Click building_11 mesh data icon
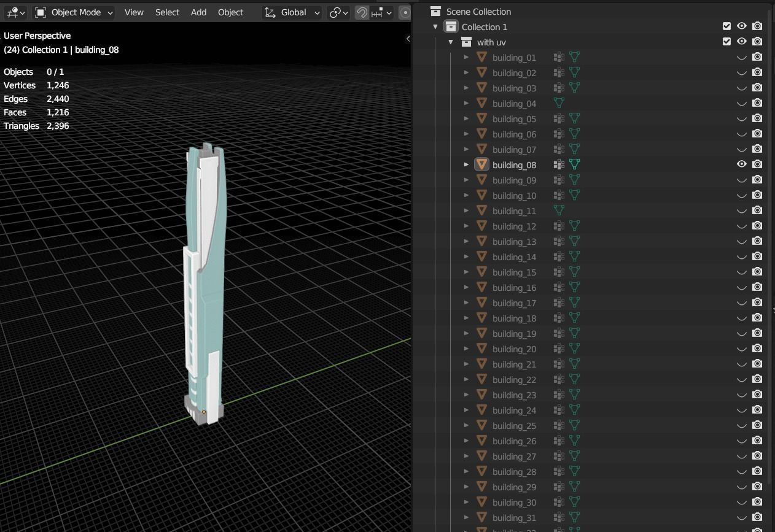 click(x=559, y=210)
